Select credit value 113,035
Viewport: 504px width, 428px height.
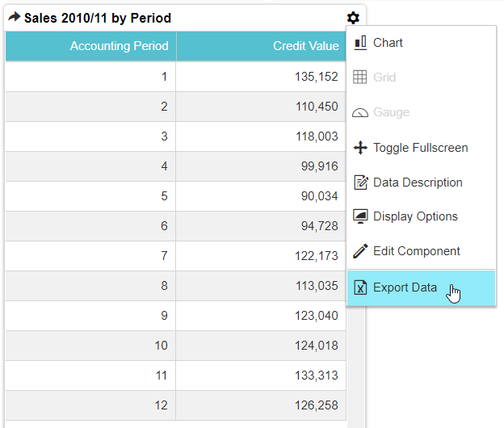[x=317, y=286]
